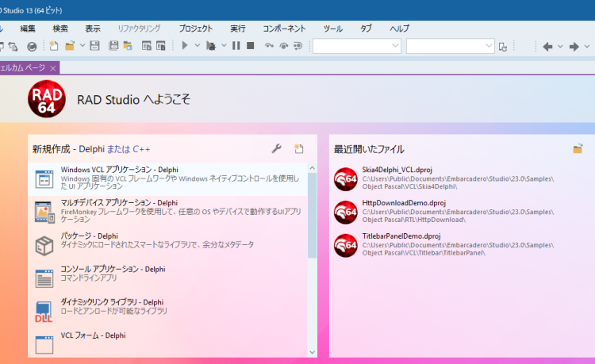Screen dimensions: 595x364
Task: Open the リファクタリング menu
Action: (x=139, y=29)
